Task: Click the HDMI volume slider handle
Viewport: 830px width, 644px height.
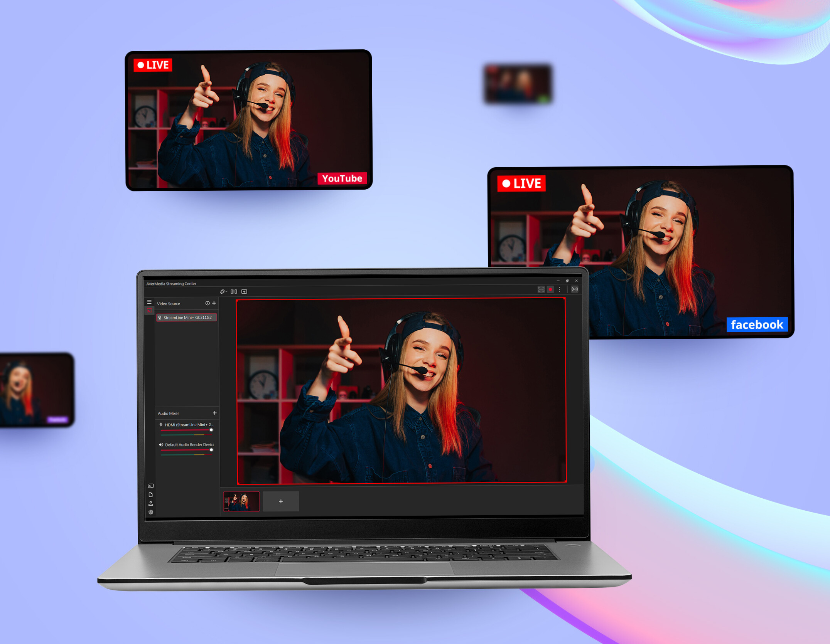Action: [x=211, y=430]
